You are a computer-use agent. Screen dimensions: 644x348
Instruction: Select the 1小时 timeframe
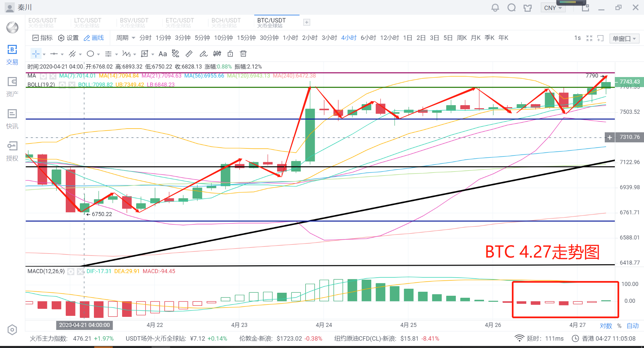coord(290,38)
